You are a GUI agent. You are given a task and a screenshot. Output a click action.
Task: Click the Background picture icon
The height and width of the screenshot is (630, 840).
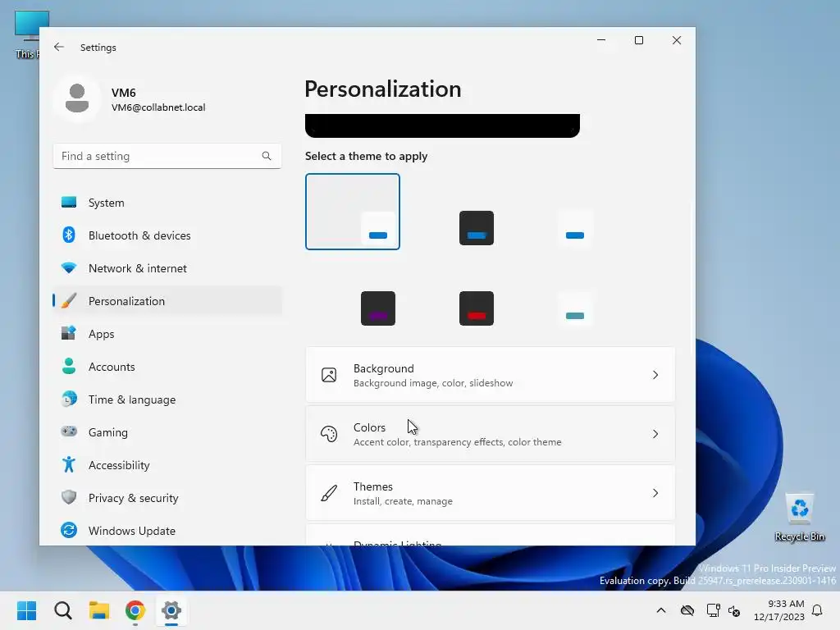[329, 375]
